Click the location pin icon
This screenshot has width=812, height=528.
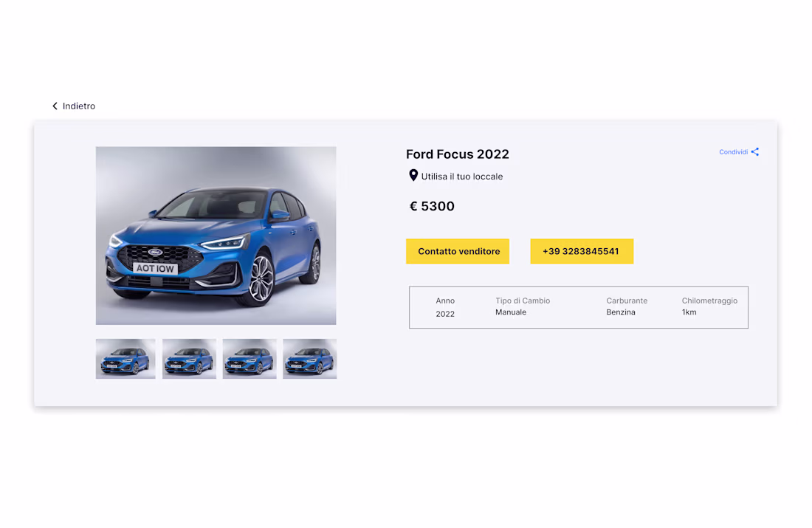tap(413, 176)
